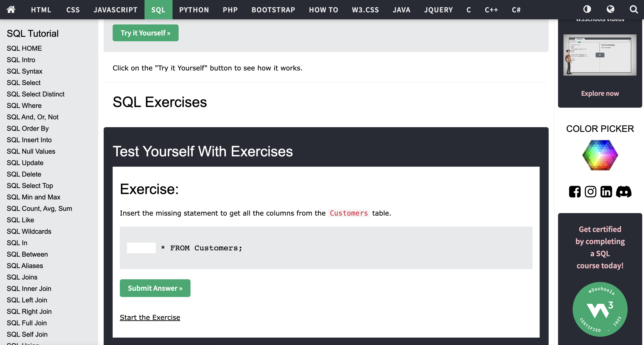Viewport: 644px width, 345px height.
Task: Open the globe translate icon
Action: (610, 9)
